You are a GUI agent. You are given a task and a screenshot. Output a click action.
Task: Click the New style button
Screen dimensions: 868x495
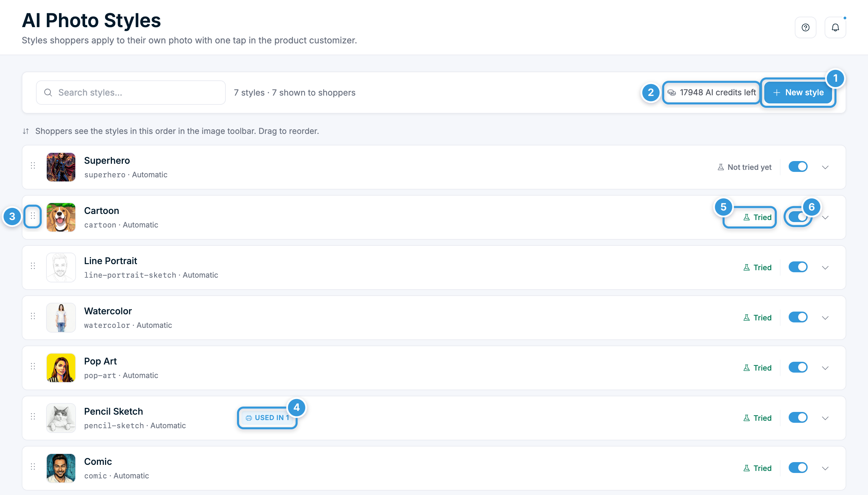798,93
